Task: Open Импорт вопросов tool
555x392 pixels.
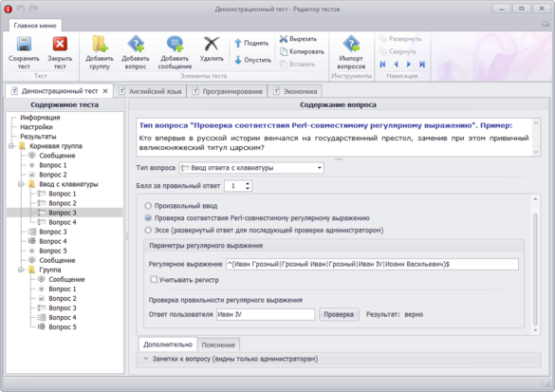Action: 351,45
